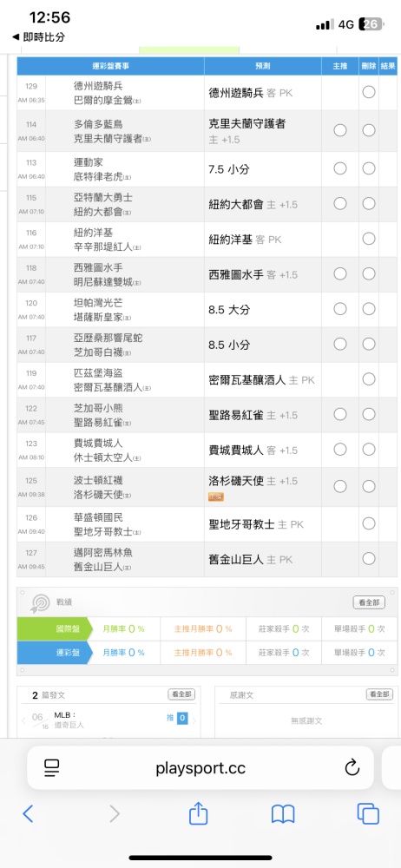This screenshot has width=401, height=868.
Task: Go to next post with right chevron
Action: (194, 720)
